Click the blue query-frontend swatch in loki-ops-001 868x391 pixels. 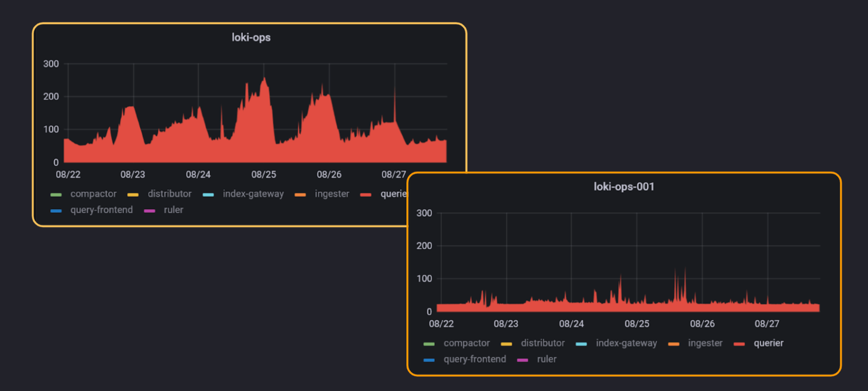429,359
